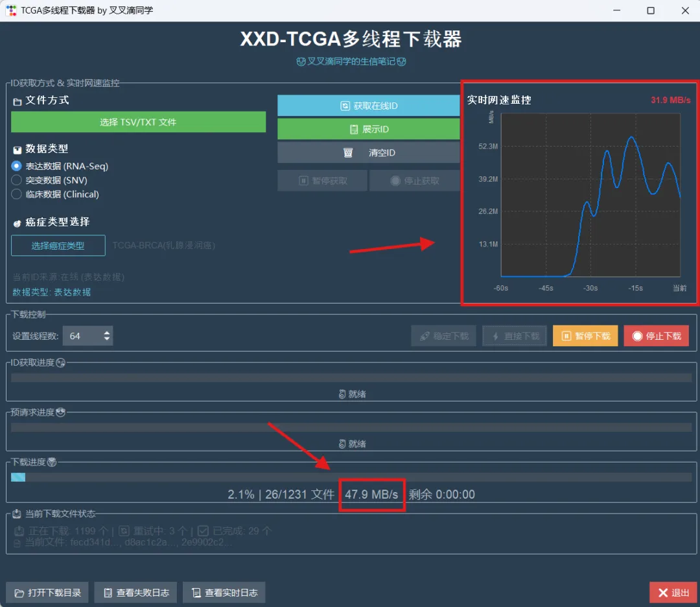
Task: Open the 选择癌症类型 selector
Action: 58,245
